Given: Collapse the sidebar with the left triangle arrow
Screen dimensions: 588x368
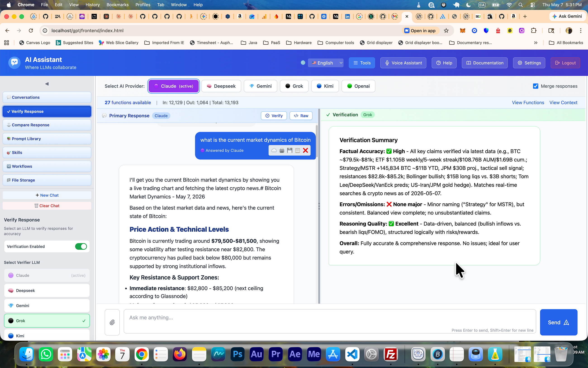Looking at the screenshot, I should [x=47, y=84].
